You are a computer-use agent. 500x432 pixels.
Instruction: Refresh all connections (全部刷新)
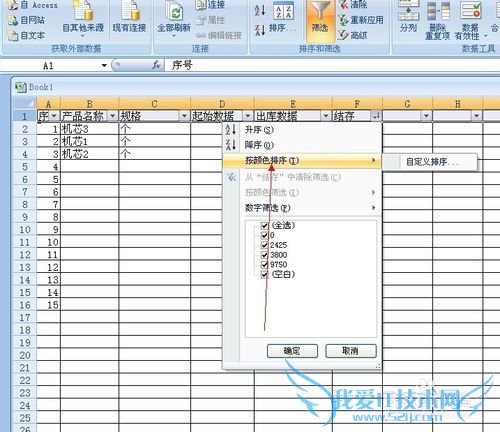point(174,18)
